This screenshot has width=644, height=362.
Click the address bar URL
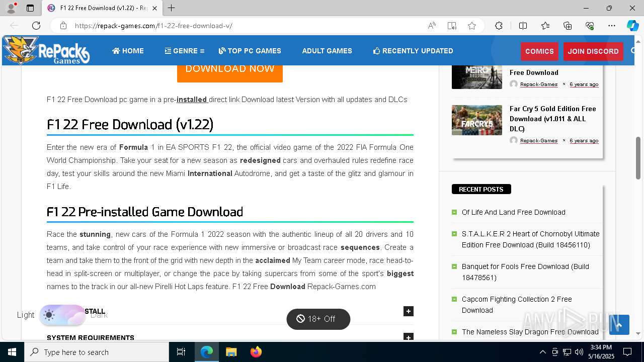(153, 26)
